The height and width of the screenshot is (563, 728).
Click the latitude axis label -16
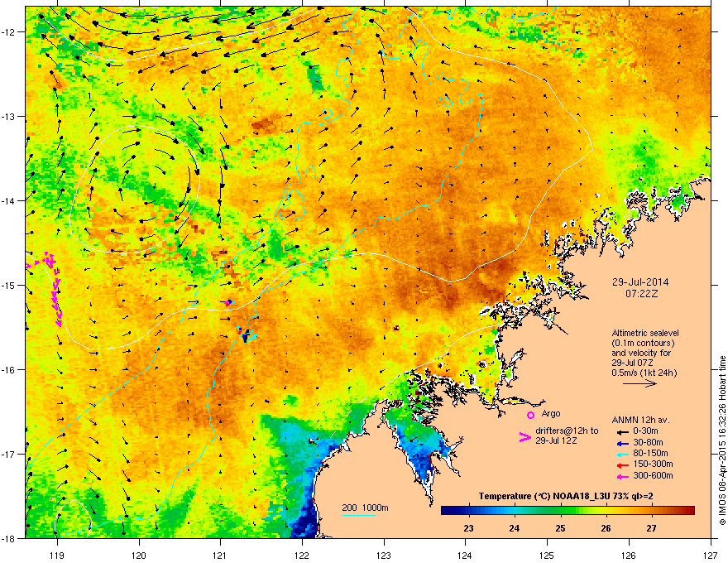tap(9, 370)
